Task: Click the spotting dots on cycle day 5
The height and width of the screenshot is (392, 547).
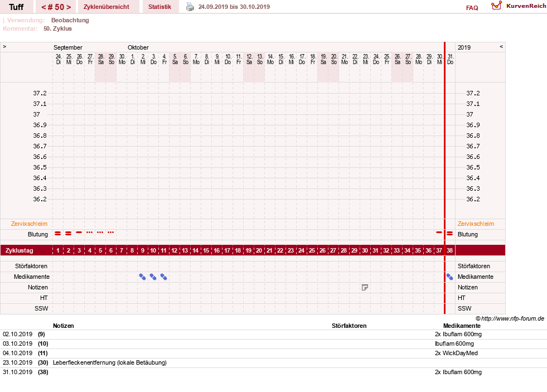Action: tap(100, 233)
